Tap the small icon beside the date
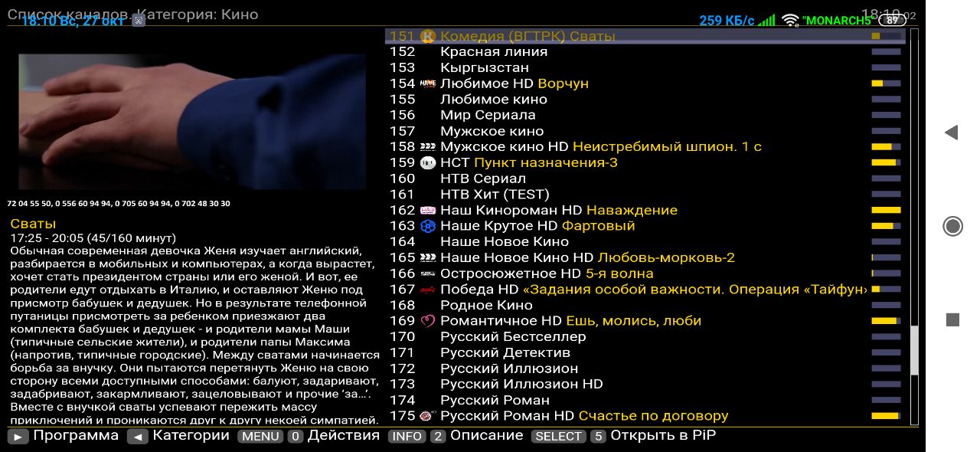This screenshot has height=452, width=980. [138, 21]
